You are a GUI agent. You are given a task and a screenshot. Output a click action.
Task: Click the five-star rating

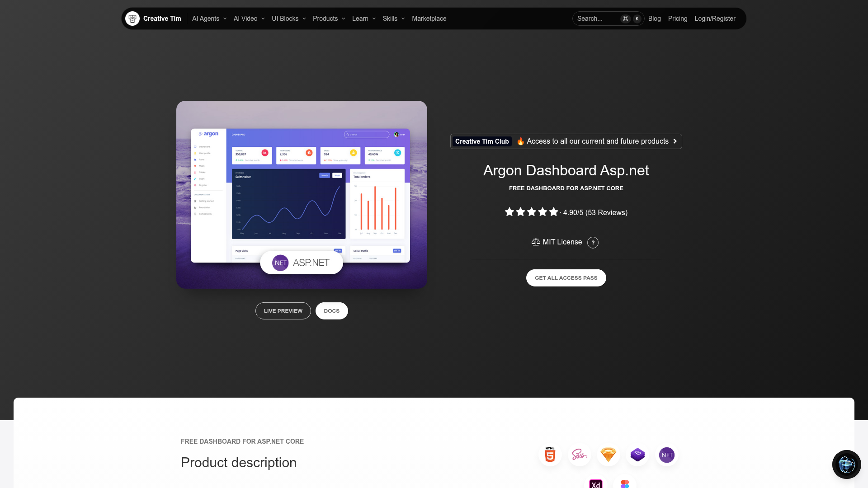(x=532, y=212)
